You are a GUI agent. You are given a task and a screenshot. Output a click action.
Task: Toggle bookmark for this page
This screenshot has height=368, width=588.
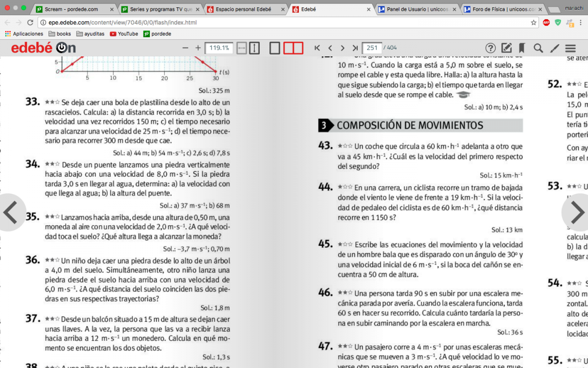[x=522, y=48]
